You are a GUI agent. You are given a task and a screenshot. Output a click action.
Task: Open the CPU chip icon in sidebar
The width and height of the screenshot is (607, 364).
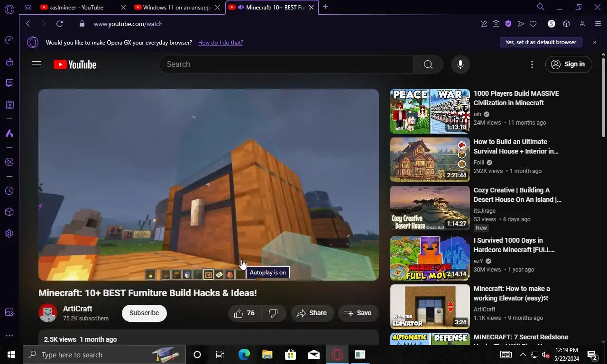coord(9,105)
